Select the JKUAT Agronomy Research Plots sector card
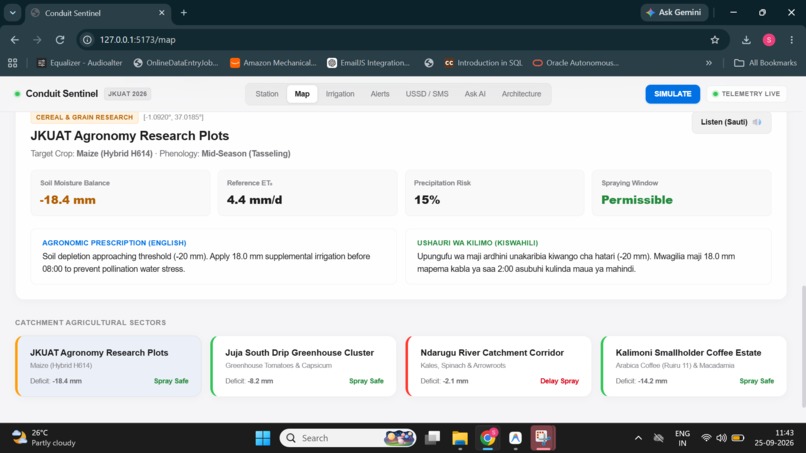 pos(108,366)
